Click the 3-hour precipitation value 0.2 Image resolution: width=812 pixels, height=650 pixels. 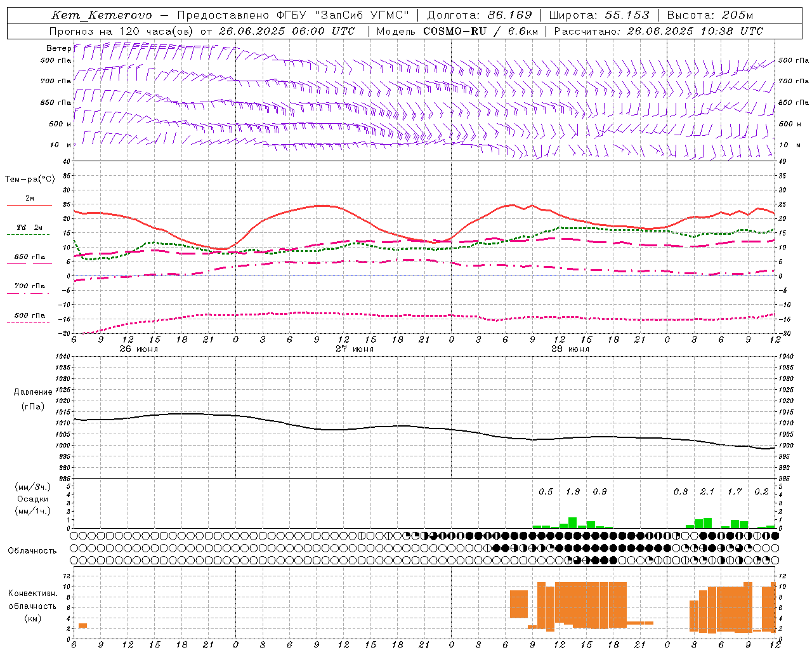(761, 492)
